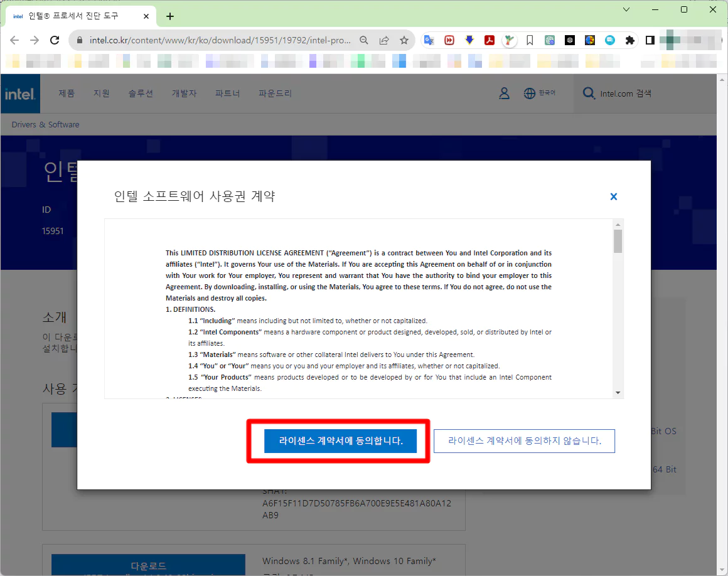Viewport: 728px width, 576px height.
Task: Open the user account sign-in icon
Action: (504, 93)
